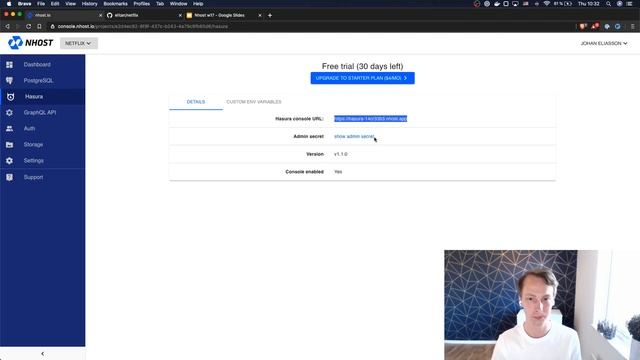
Task: Click the Brave Shields lion icon
Action: tap(583, 27)
